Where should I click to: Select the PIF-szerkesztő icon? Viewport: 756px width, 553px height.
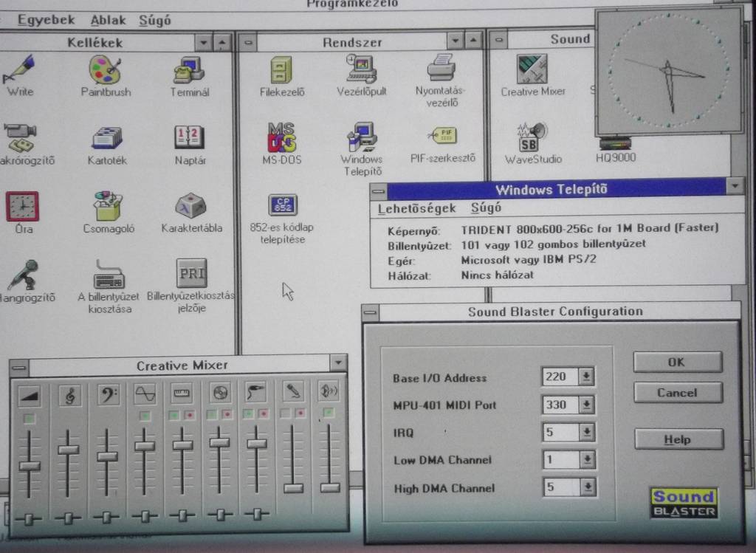(443, 137)
